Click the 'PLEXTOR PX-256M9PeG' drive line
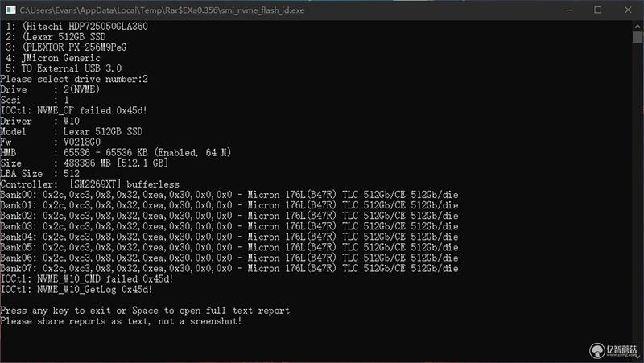This screenshot has width=644, height=363. 66,47
